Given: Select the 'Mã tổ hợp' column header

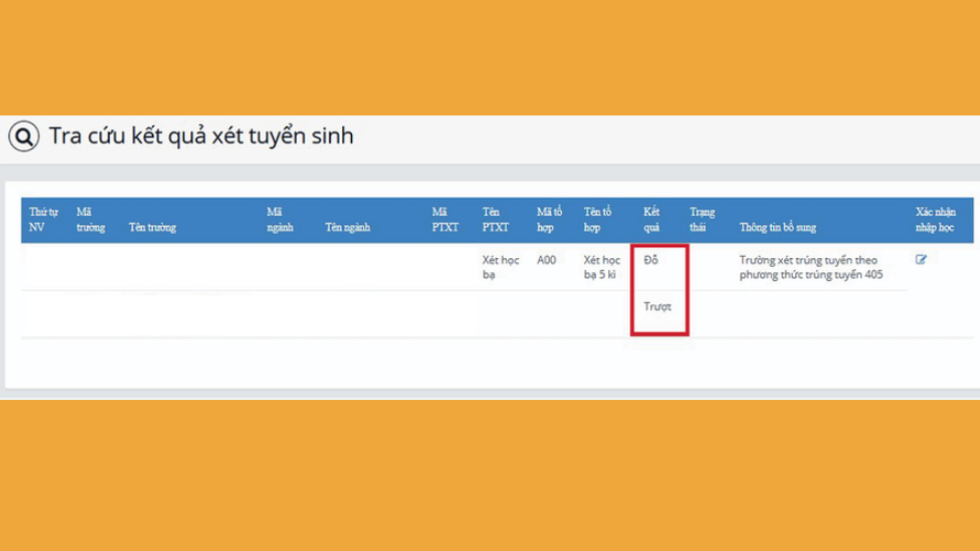Looking at the screenshot, I should [x=549, y=220].
